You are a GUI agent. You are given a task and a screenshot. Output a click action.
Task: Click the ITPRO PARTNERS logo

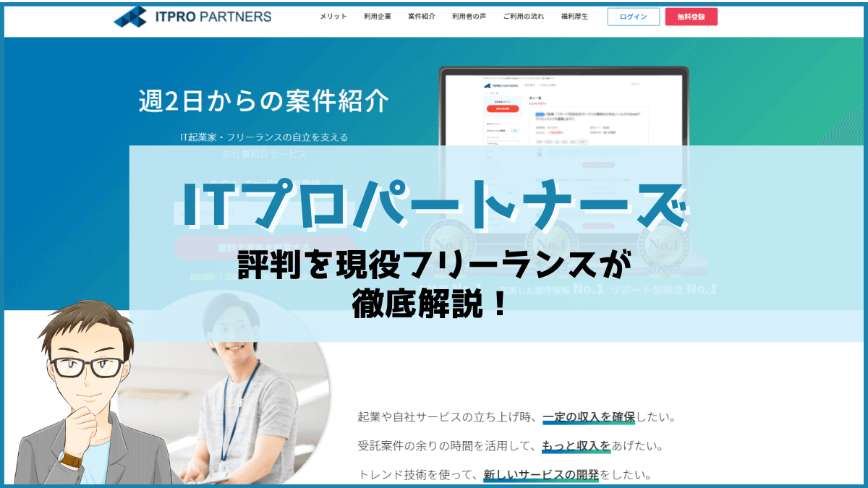click(x=193, y=17)
